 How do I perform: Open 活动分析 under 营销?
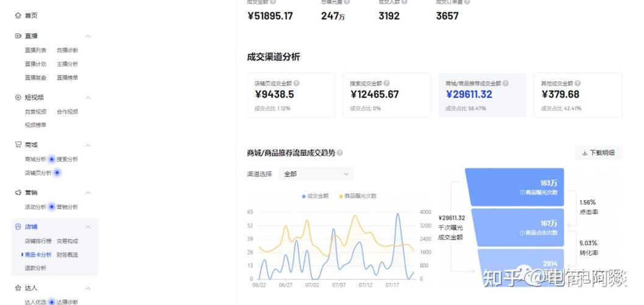coord(35,207)
